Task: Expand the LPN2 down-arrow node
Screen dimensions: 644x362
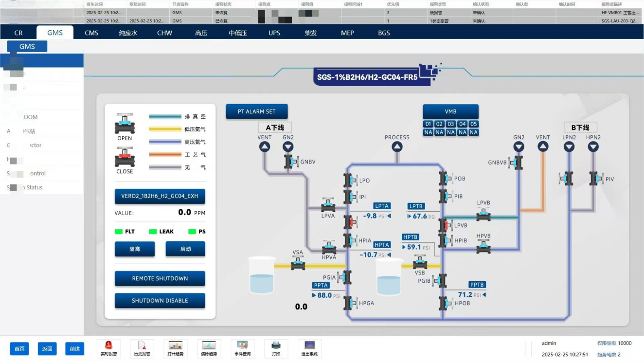Action: click(x=569, y=146)
